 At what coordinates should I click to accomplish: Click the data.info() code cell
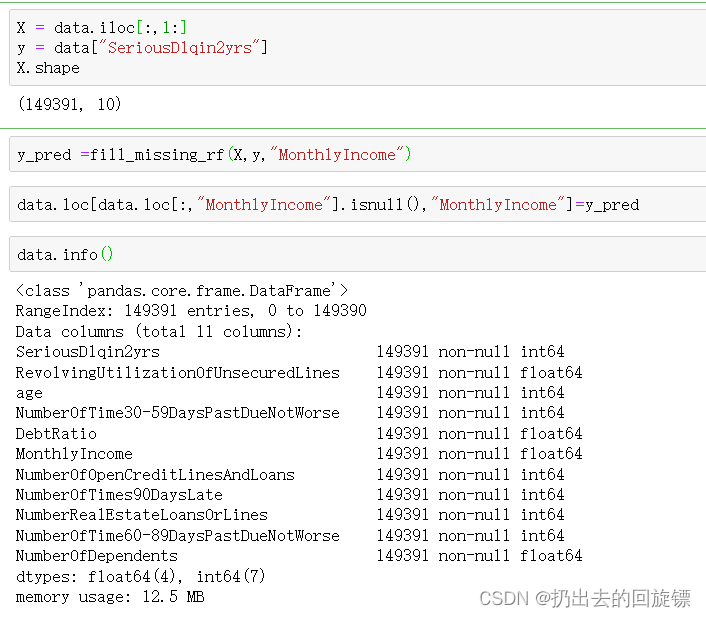click(x=358, y=254)
